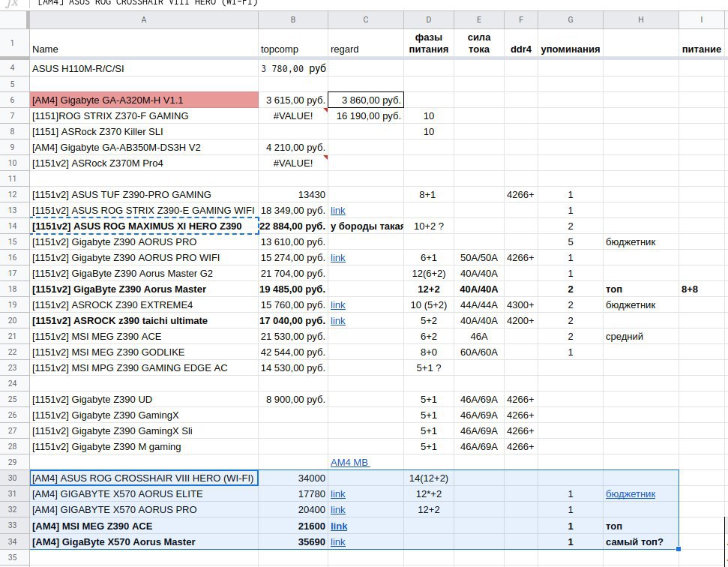Open the AM4 MB link
The image size is (728, 567).
tap(349, 463)
